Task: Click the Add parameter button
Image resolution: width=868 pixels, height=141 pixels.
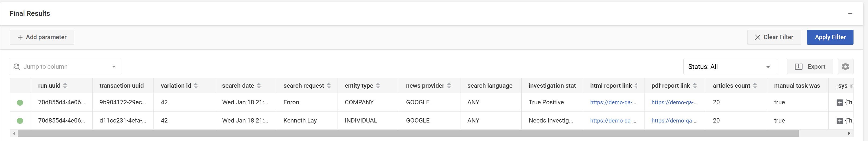Action: (x=42, y=37)
